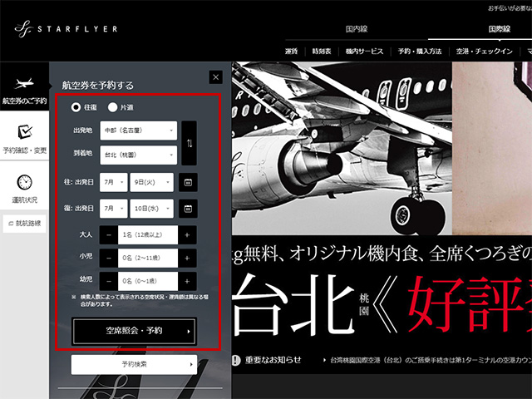This screenshot has height=399, width=532.
Task: Increase 大人 adult passenger count
Action: click(188, 235)
